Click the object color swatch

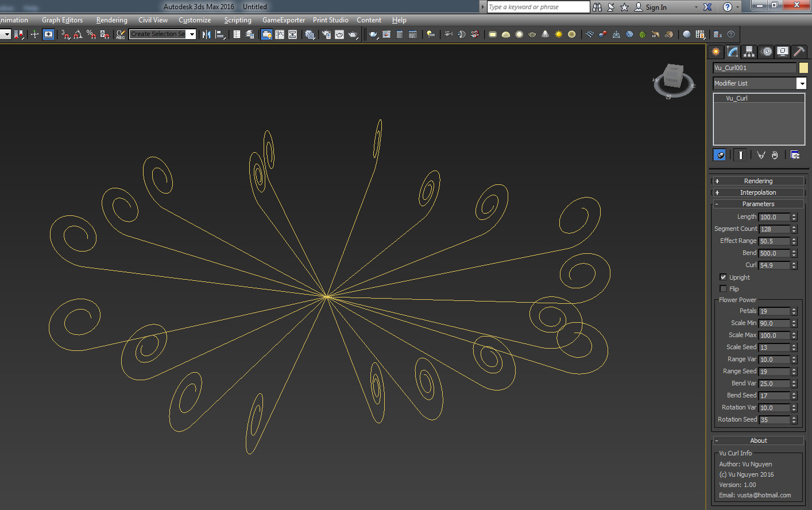[x=803, y=68]
